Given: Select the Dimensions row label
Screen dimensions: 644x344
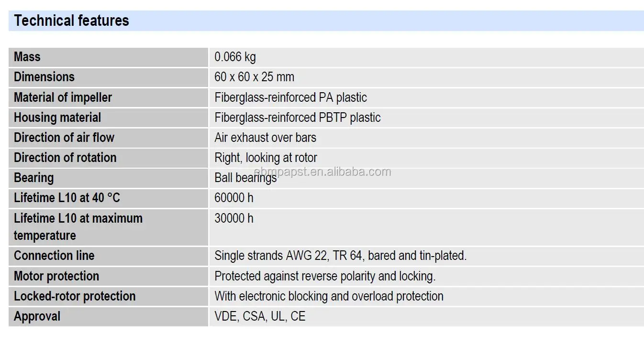Looking at the screenshot, I should point(44,77).
